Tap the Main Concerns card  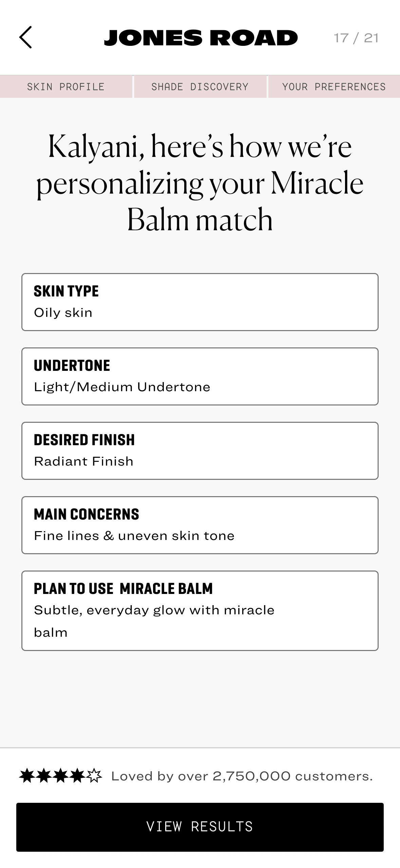tap(200, 525)
